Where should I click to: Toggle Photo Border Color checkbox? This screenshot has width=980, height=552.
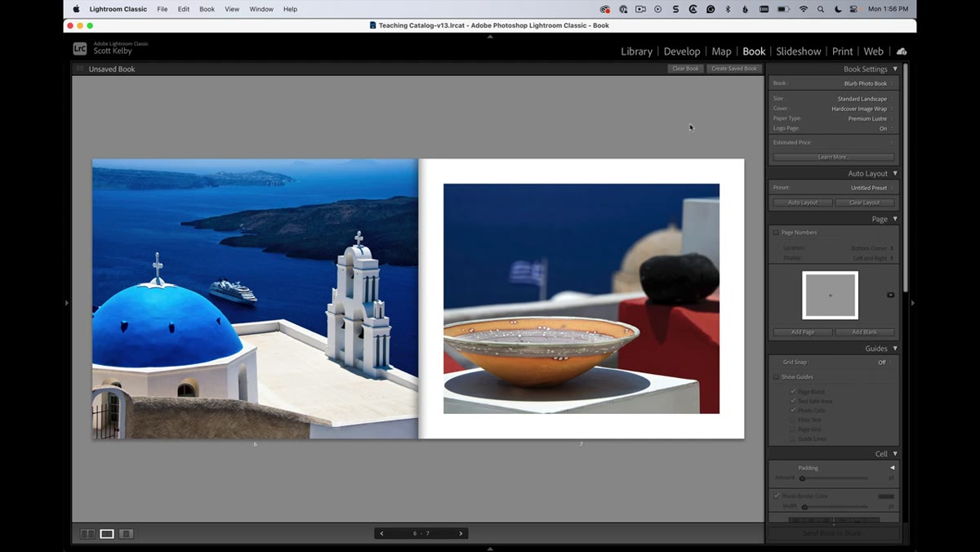pos(776,496)
